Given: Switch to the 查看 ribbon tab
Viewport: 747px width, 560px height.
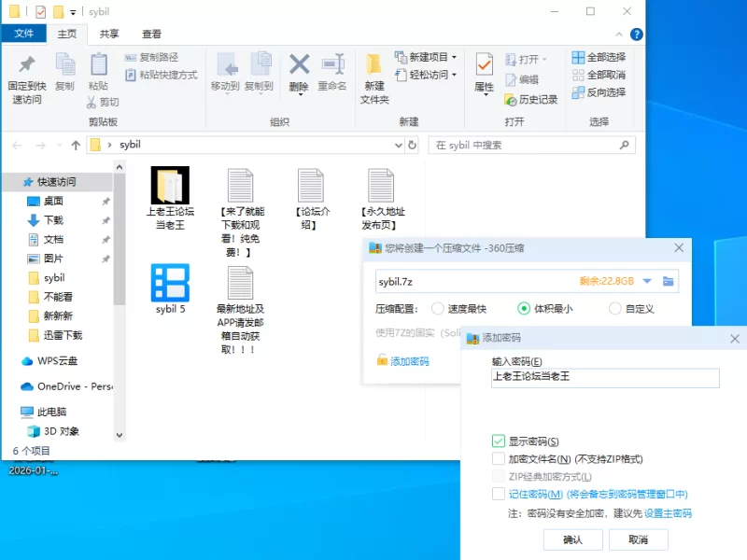Looking at the screenshot, I should [151, 34].
